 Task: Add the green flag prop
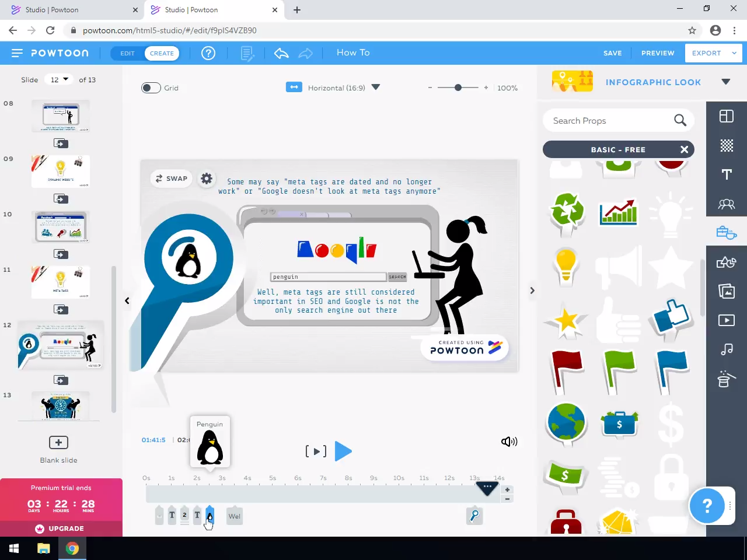(x=619, y=372)
